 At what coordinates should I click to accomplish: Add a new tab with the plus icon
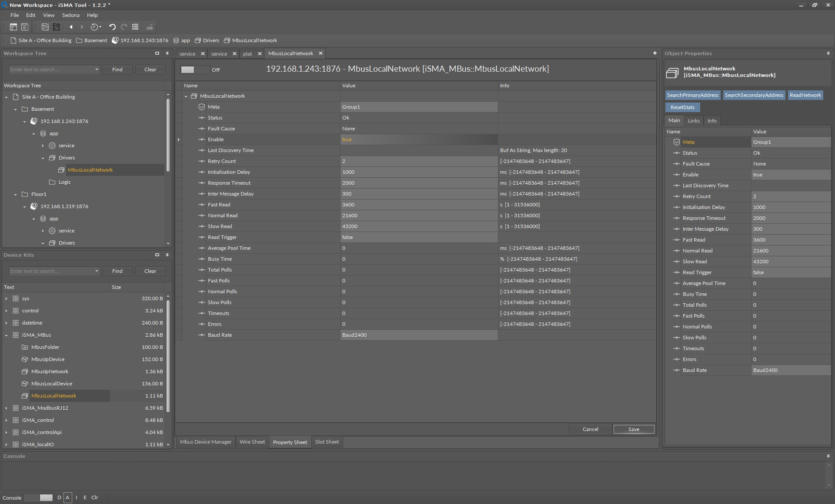pyautogui.click(x=655, y=53)
